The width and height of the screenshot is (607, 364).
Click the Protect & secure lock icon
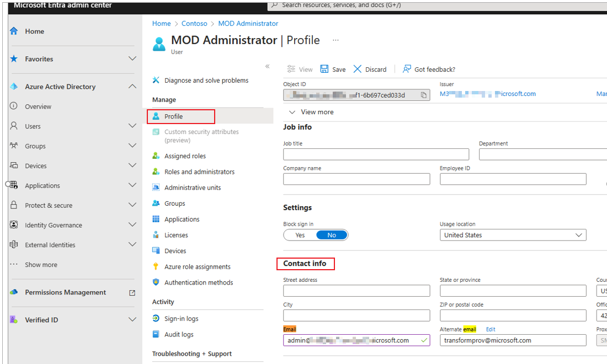pos(14,205)
